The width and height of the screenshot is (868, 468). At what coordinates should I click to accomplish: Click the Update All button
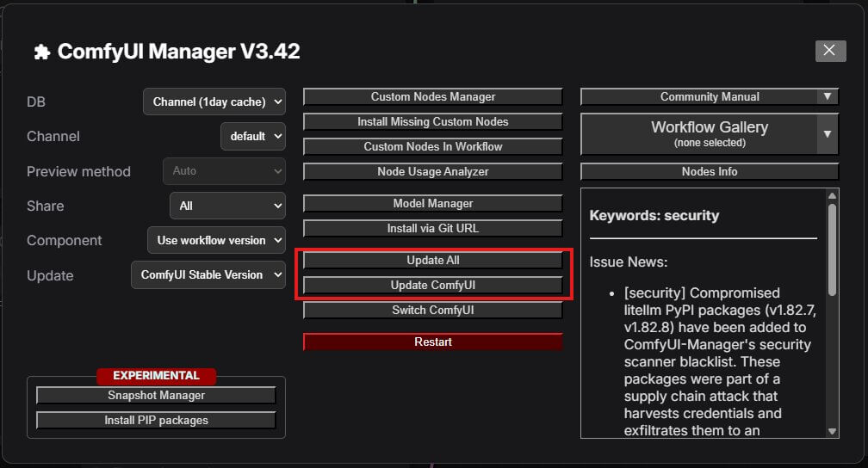pos(433,261)
